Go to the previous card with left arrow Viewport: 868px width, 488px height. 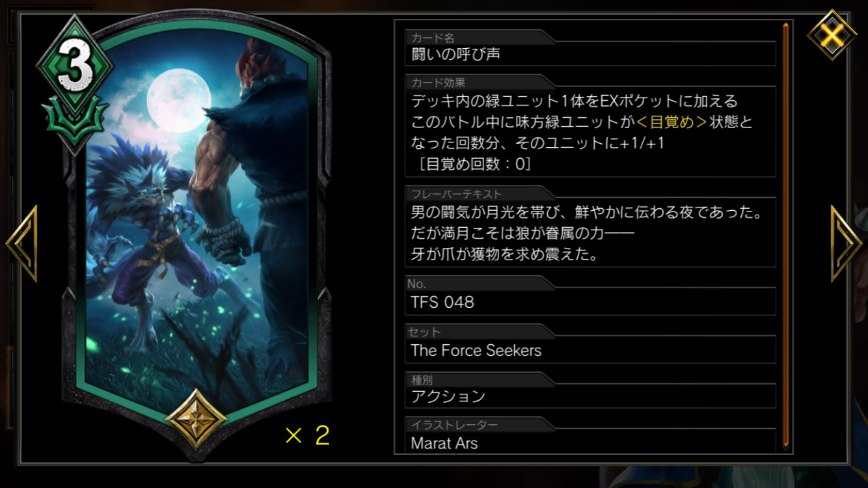pyautogui.click(x=22, y=243)
